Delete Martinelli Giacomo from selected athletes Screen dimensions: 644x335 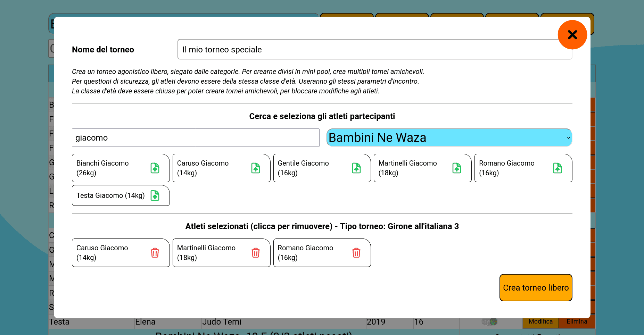coord(256,253)
